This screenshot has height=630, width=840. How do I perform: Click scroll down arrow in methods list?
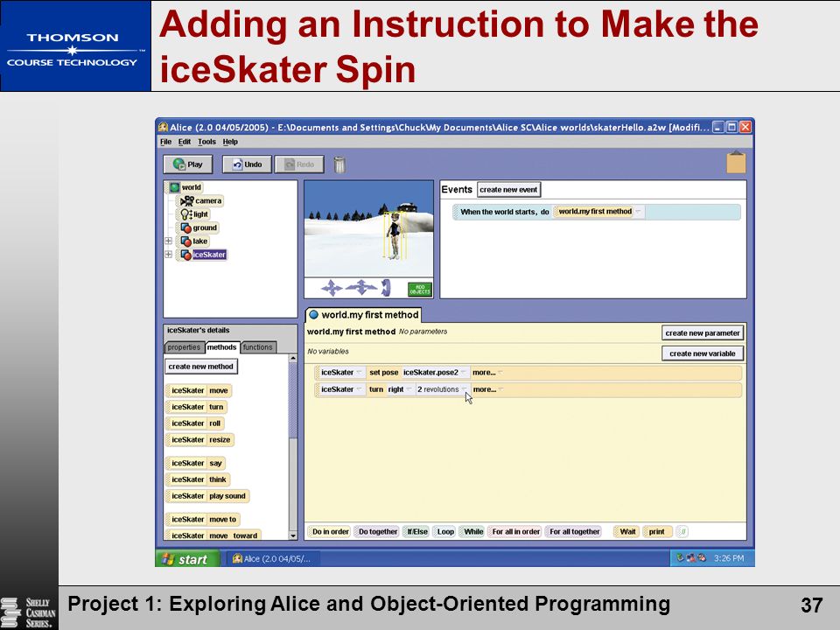(293, 535)
